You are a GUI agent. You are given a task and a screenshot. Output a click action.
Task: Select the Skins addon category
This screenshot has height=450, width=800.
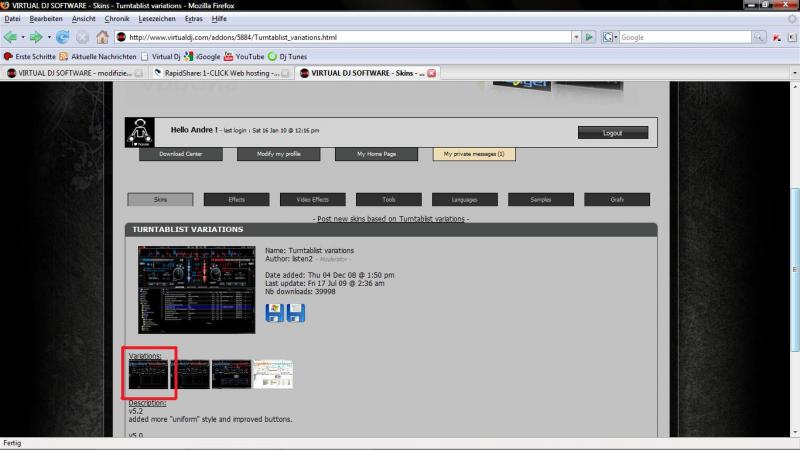pyautogui.click(x=160, y=199)
